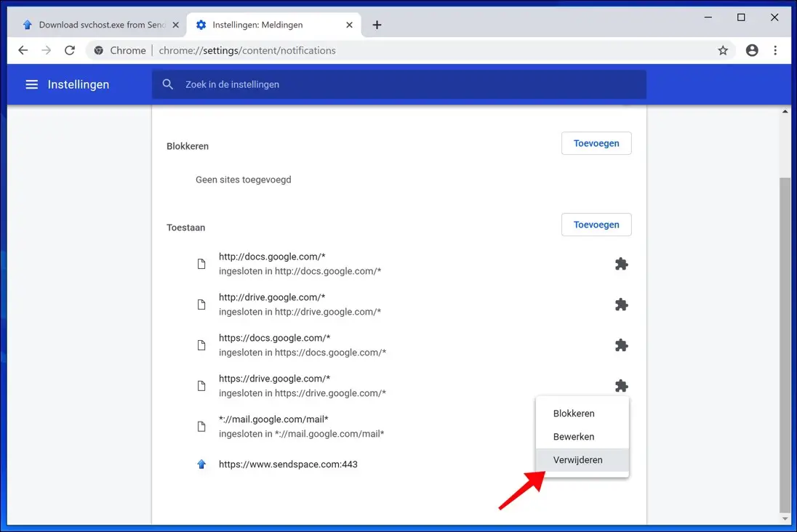
Task: Choose Blokkeren in the context menu
Action: (x=582, y=413)
